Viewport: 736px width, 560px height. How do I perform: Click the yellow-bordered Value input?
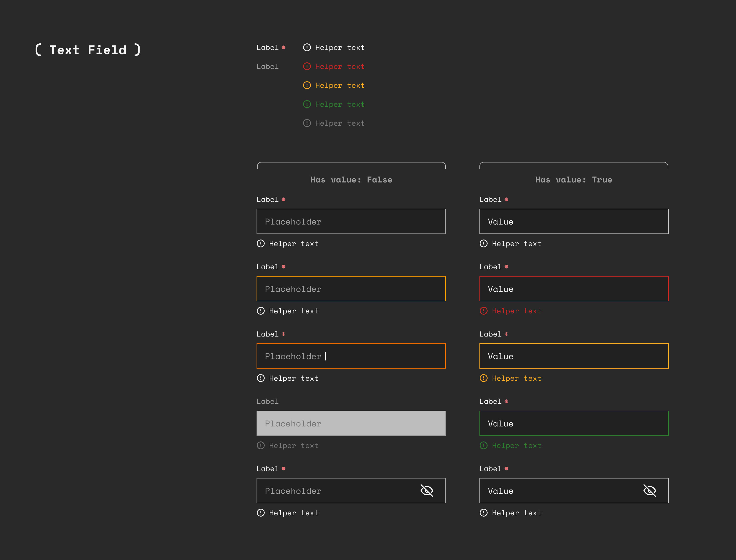click(574, 356)
